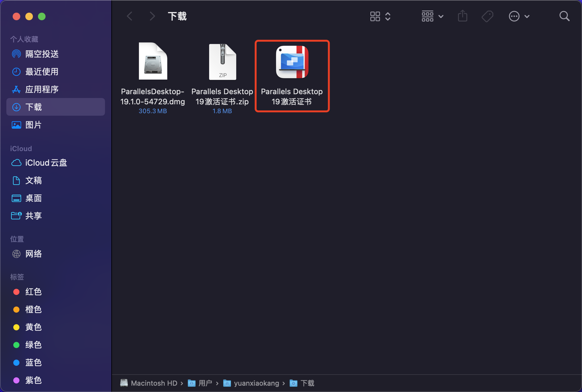This screenshot has width=582, height=392.
Task: Select the 蓝色 tag
Action: (x=56, y=363)
